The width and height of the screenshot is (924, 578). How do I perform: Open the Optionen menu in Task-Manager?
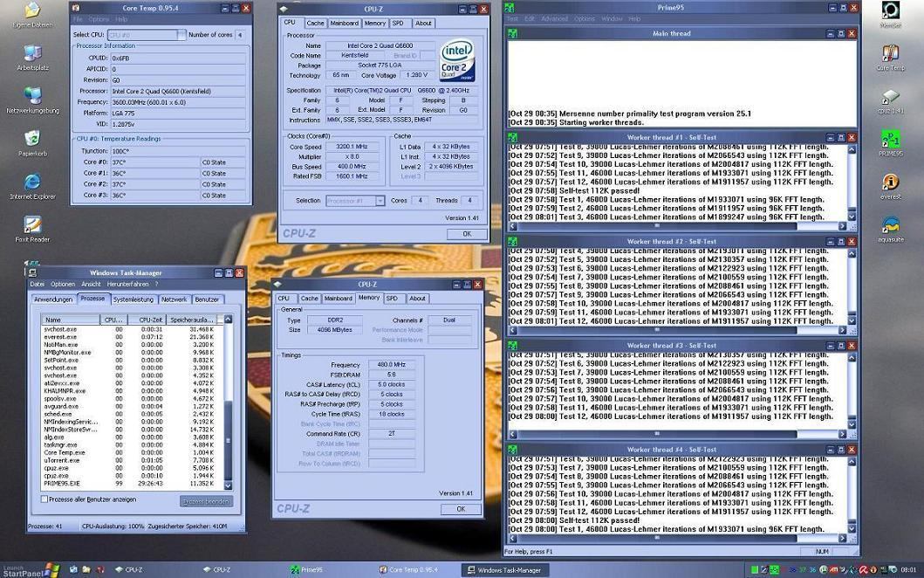[63, 285]
